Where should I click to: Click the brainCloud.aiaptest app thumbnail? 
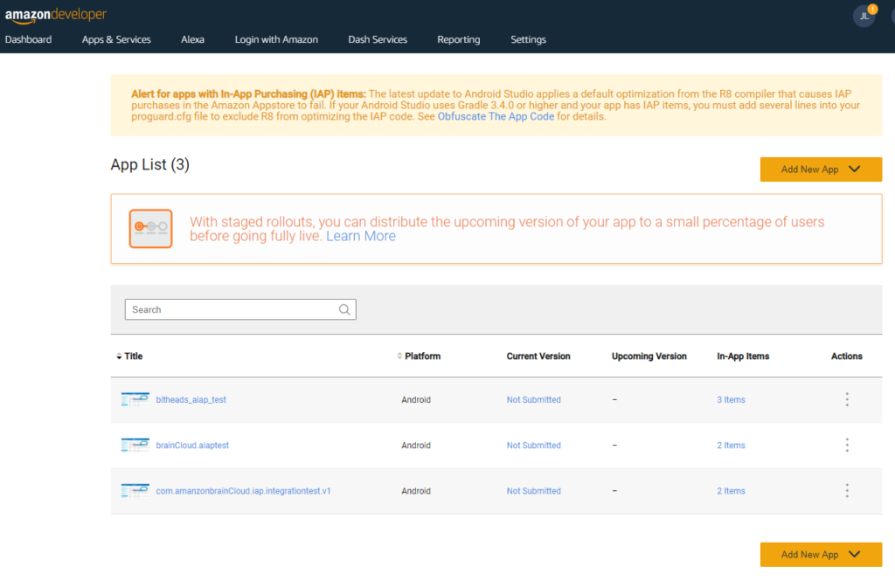pyautogui.click(x=135, y=445)
